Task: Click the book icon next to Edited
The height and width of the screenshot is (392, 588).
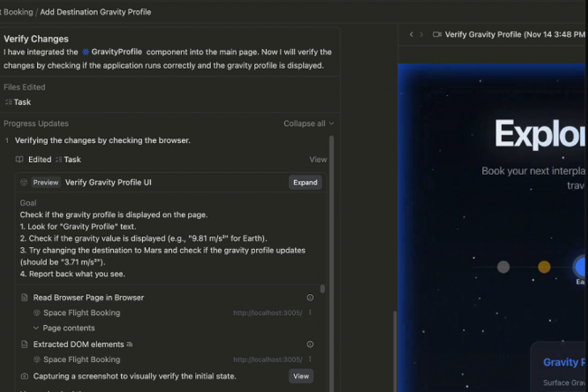Action: click(x=19, y=159)
